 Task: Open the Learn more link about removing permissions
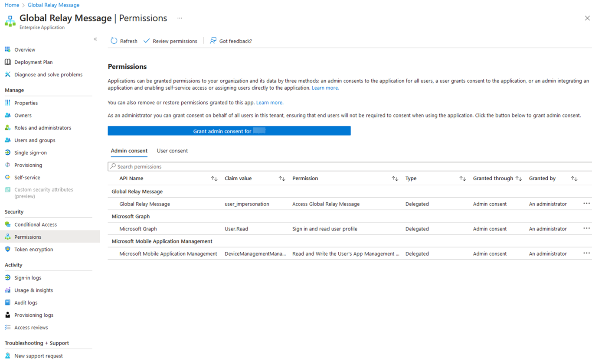pos(268,102)
